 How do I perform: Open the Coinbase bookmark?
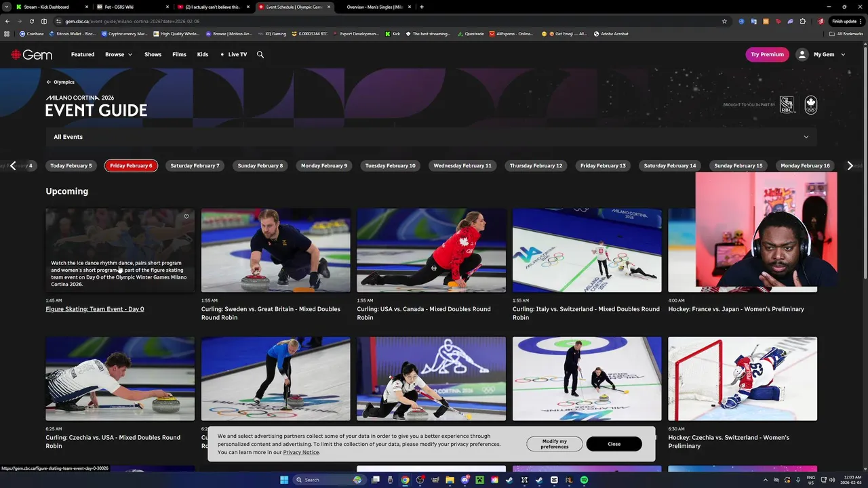tap(32, 33)
